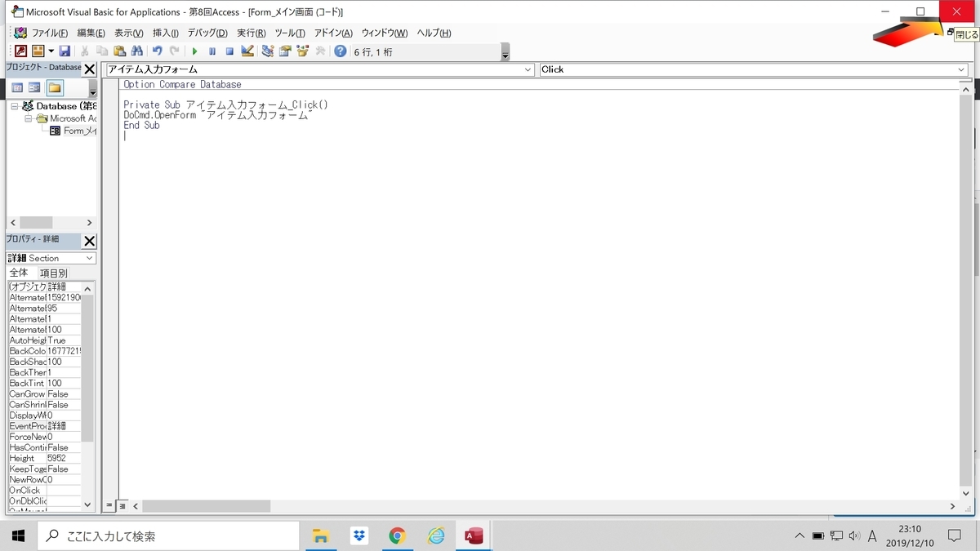This screenshot has height=551, width=980.
Task: Click the View Microsoft Access toolbar icon
Action: point(20,51)
